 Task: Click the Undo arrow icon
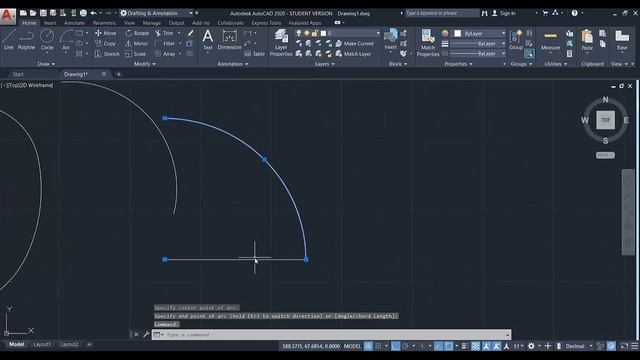(93, 13)
